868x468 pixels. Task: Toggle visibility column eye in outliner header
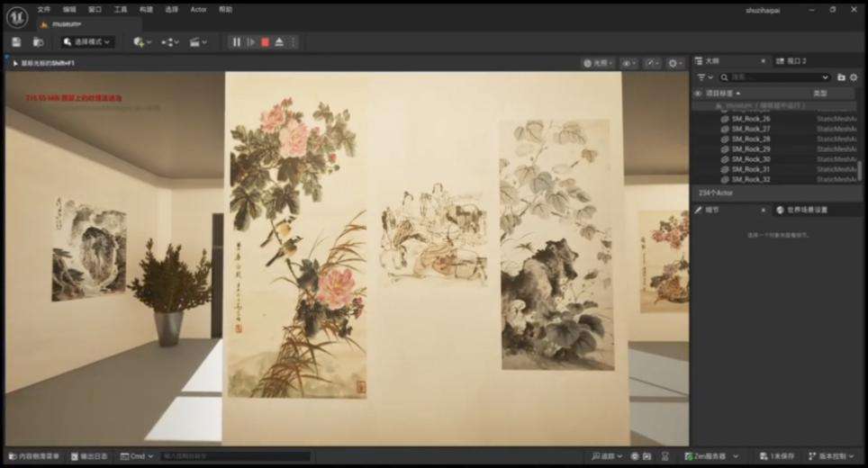tap(698, 94)
